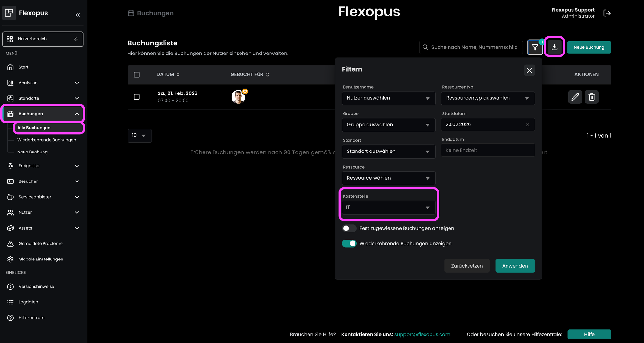Collapse sidebar with double chevron icon
Viewport: 644px width, 343px height.
[77, 15]
